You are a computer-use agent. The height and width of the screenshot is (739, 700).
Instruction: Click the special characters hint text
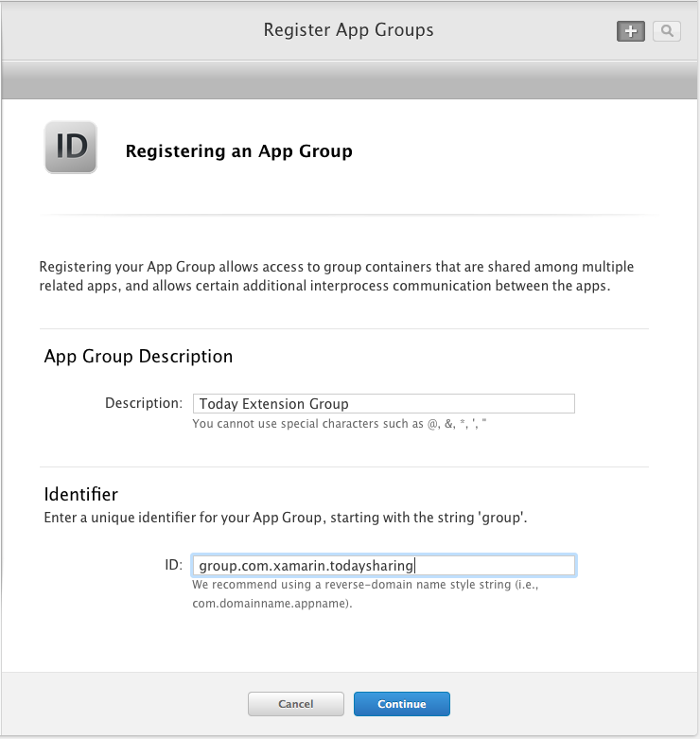[x=340, y=424]
